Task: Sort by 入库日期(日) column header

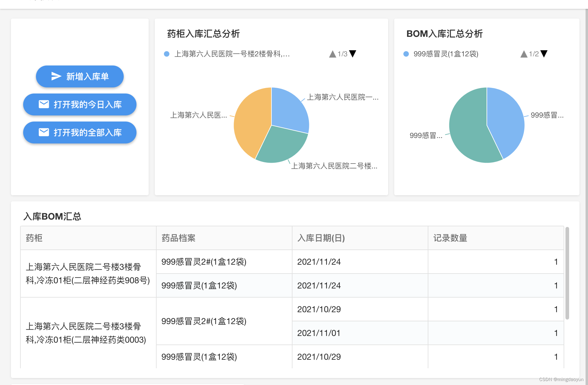Action: click(x=321, y=238)
